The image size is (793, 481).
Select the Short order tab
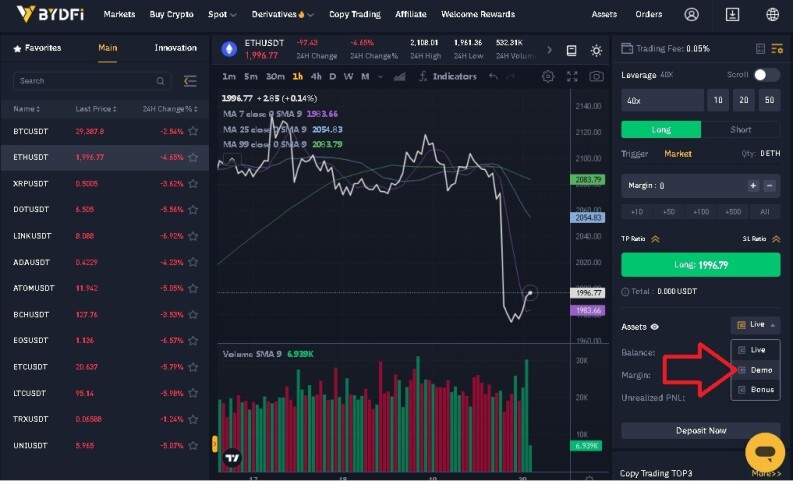point(740,129)
